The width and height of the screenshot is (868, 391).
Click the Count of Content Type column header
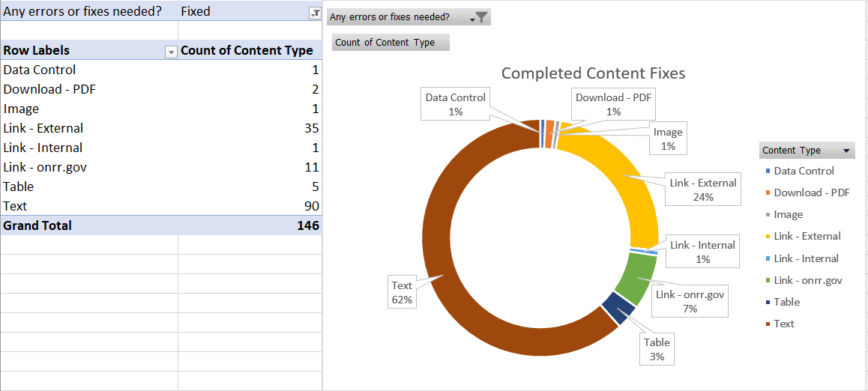[x=247, y=51]
